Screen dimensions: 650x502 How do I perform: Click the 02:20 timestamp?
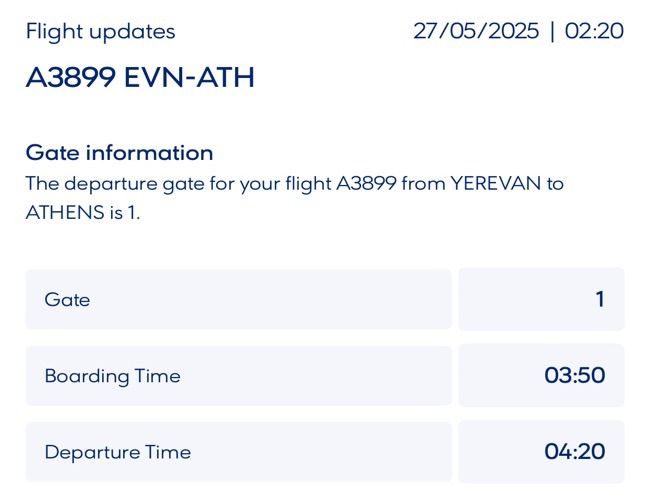click(x=594, y=31)
